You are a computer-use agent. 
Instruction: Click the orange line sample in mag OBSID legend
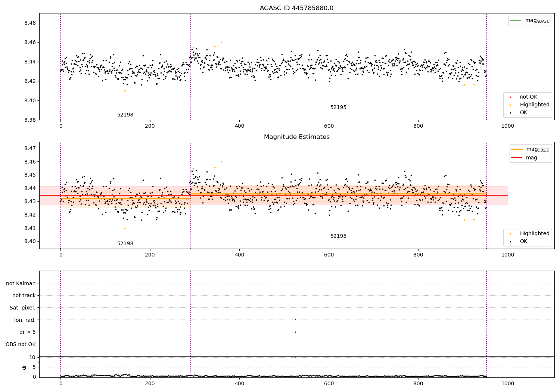(517, 149)
